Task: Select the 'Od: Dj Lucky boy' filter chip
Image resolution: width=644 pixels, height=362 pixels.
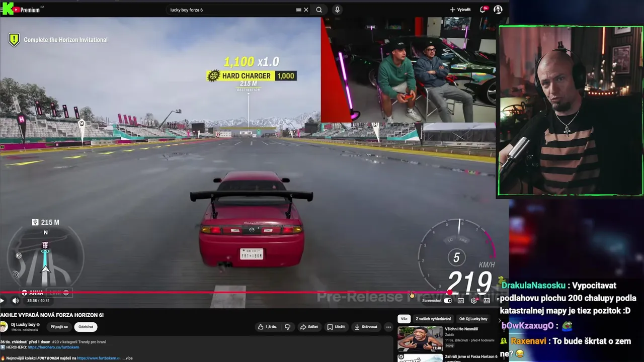Action: tap(473, 319)
